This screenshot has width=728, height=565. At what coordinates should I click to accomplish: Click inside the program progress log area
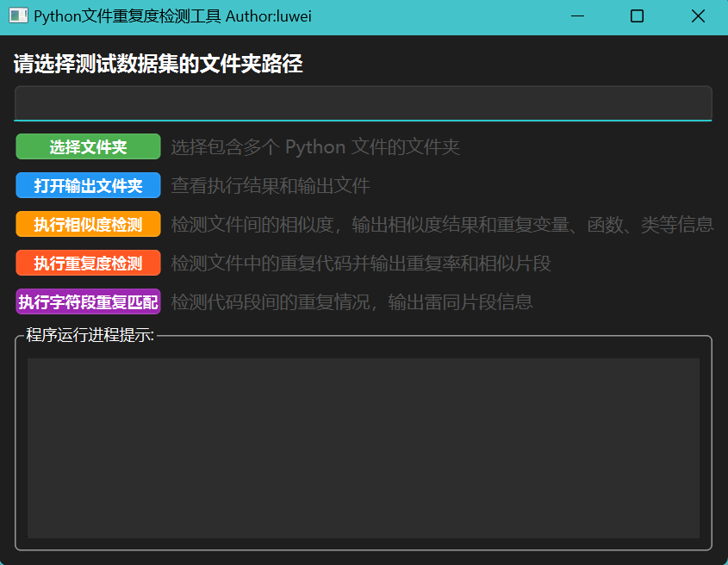[363, 448]
